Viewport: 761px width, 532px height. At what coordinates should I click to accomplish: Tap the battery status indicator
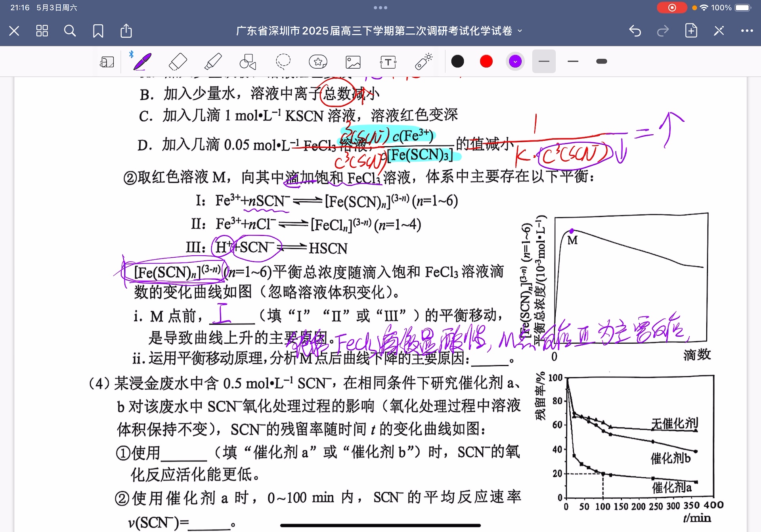743,8
